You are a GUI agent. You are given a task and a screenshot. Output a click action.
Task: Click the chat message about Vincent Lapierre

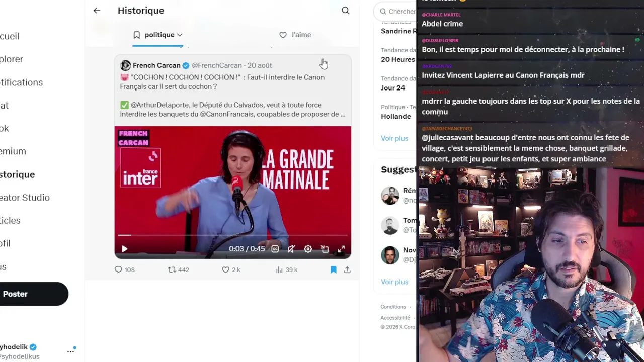[x=503, y=75]
